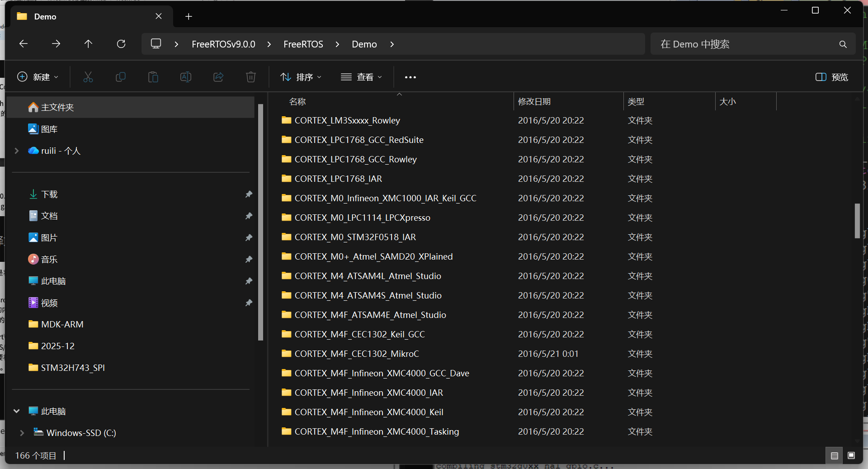Click the Demo breadcrumb
The width and height of the screenshot is (868, 469).
point(364,44)
